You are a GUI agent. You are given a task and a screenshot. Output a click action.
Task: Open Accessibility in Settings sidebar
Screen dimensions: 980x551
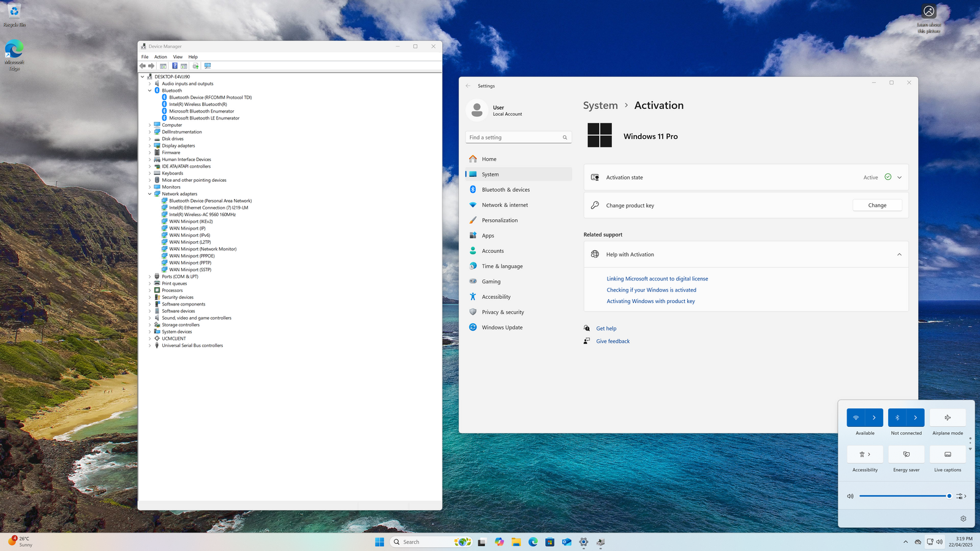point(518,297)
